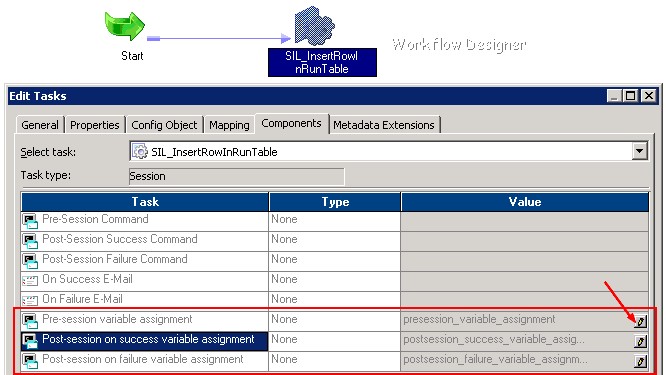This screenshot has width=666, height=375.
Task: Click the presession_variable_assignment value text
Action: (479, 319)
